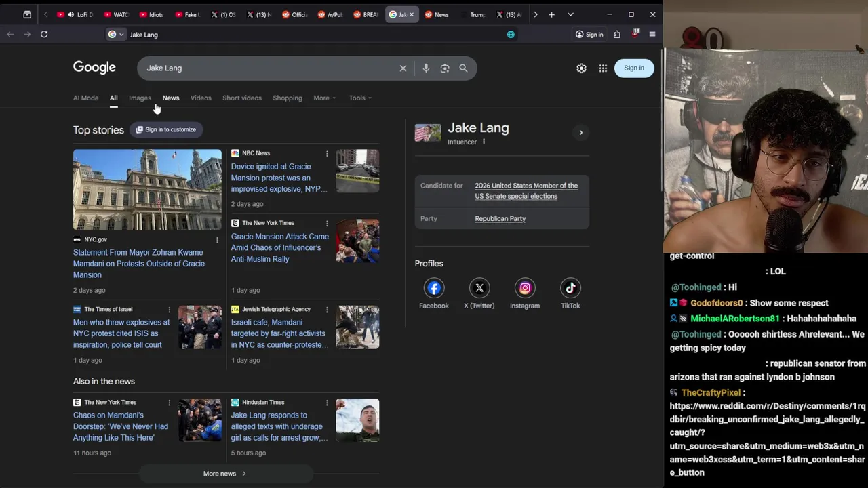Click the globe icon in address bar
868x488 pixels.
pyautogui.click(x=511, y=34)
